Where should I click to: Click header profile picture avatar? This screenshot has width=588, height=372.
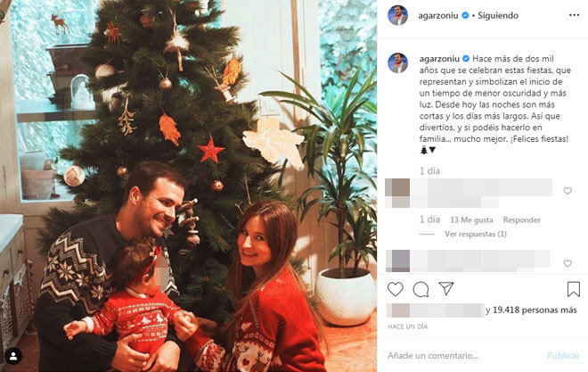(x=397, y=15)
